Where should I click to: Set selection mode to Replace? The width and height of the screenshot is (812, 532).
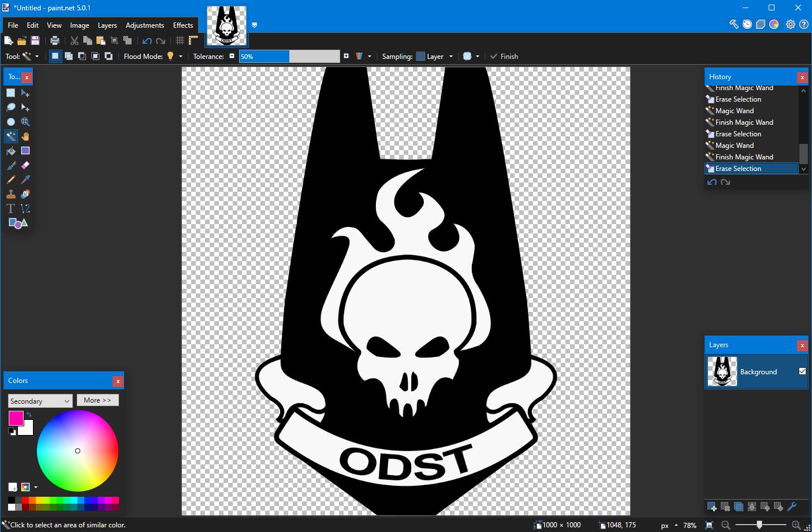[55, 56]
